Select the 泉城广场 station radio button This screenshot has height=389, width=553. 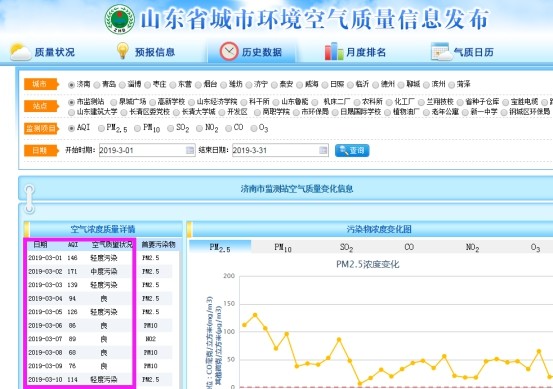pos(114,102)
